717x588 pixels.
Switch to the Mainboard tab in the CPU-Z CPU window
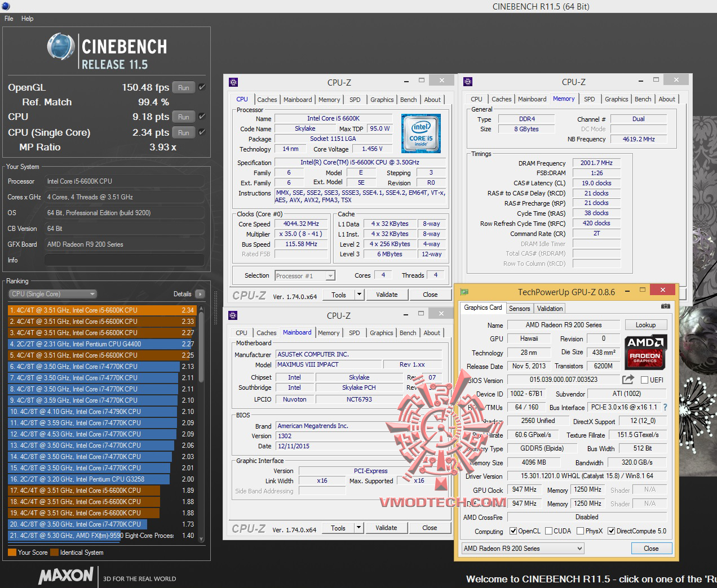tap(298, 100)
